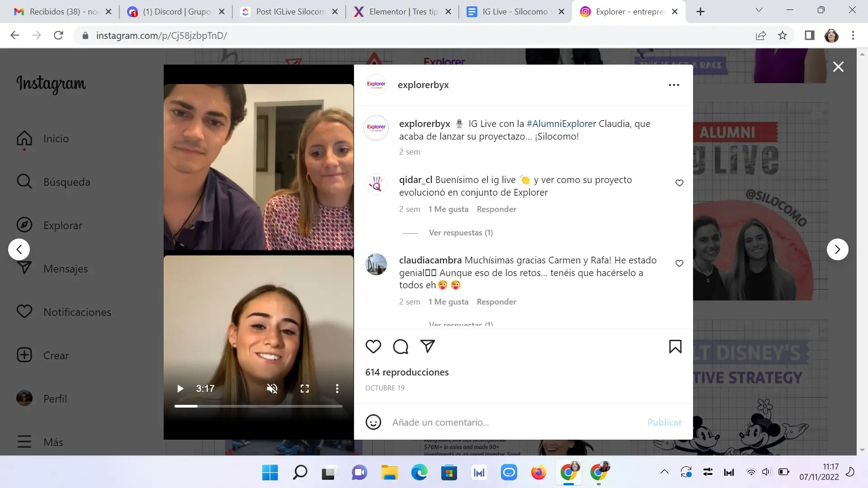The image size is (868, 488).
Task: Open the tab search dropdown
Action: [759, 10]
